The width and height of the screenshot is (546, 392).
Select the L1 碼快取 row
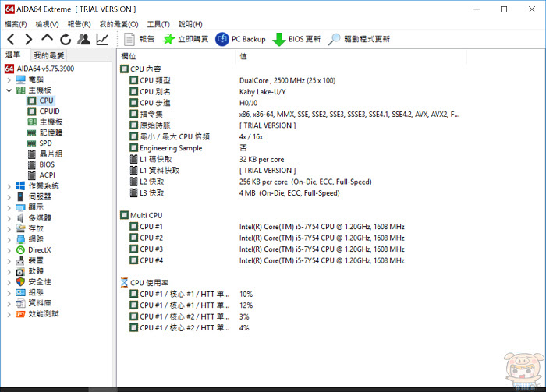(x=292, y=159)
